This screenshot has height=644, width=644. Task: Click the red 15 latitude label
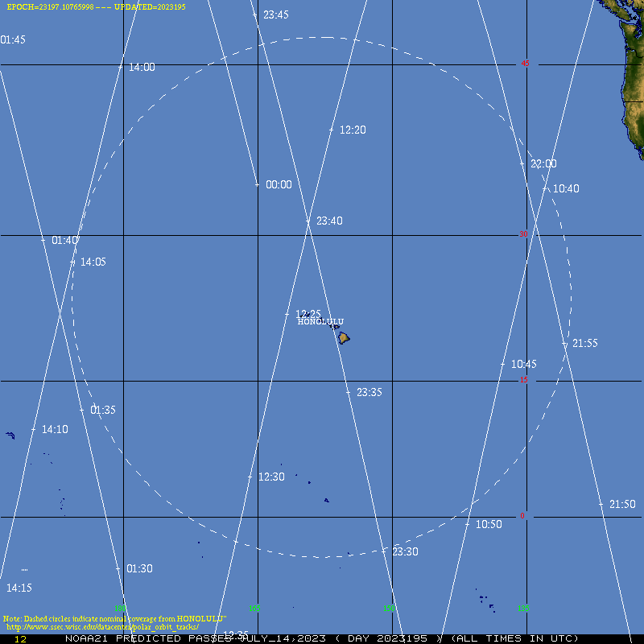pos(524,380)
